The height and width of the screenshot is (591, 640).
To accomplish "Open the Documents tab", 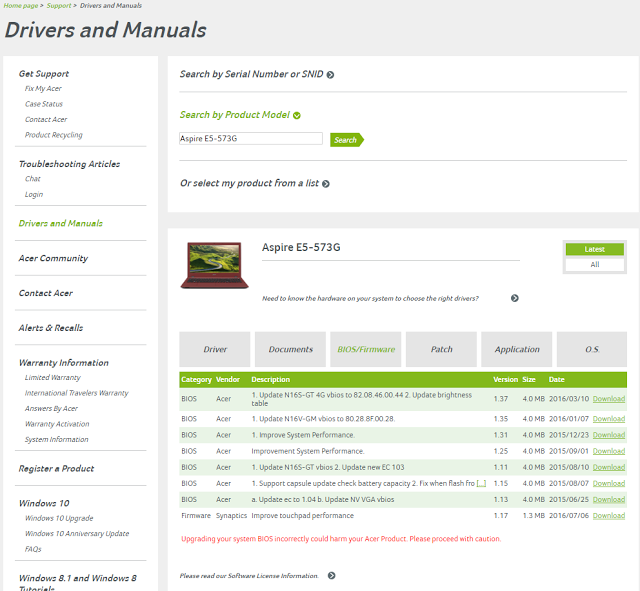I will (291, 350).
